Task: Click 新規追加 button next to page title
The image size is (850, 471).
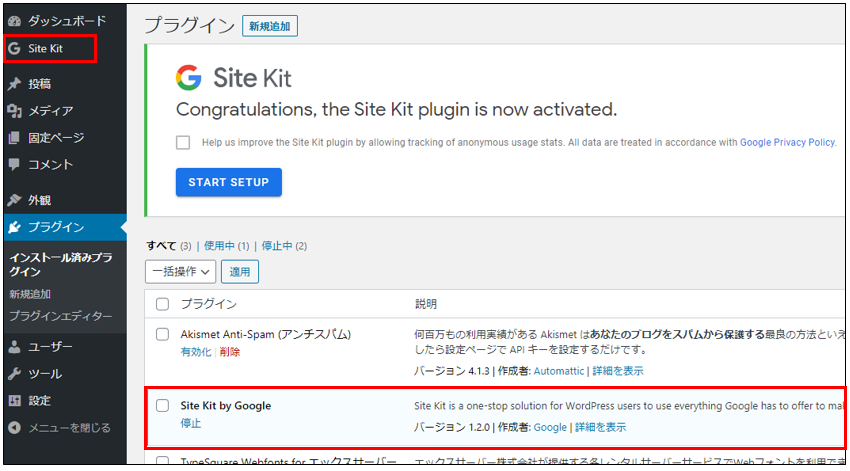Action: point(269,26)
